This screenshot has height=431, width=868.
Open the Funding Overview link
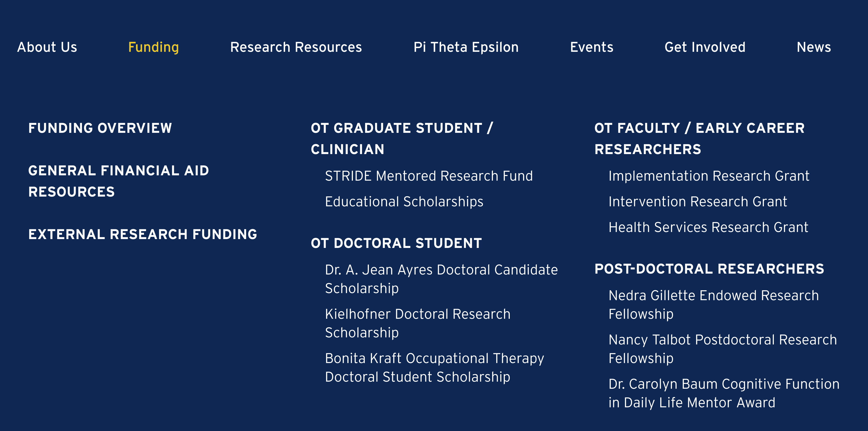(100, 128)
